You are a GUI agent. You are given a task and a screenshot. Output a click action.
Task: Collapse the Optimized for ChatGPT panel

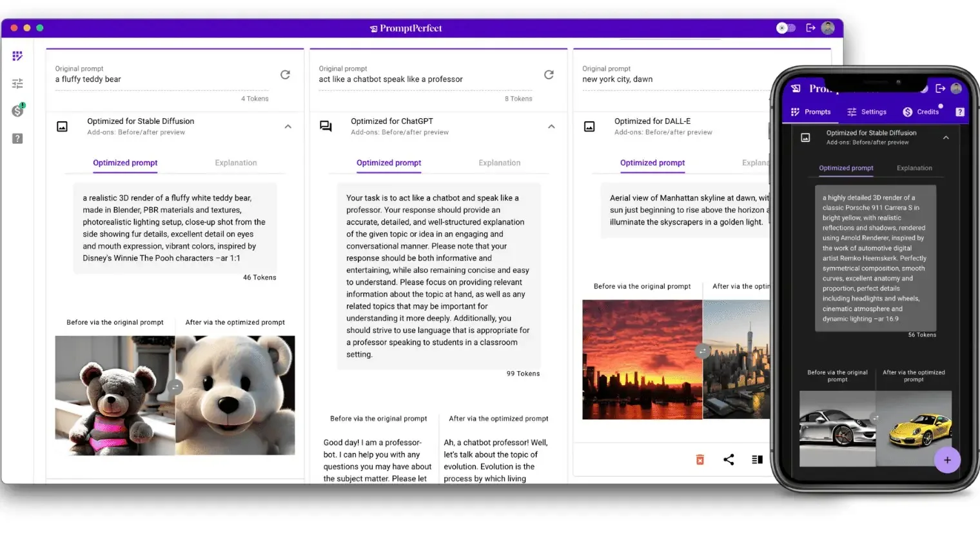pyautogui.click(x=551, y=126)
